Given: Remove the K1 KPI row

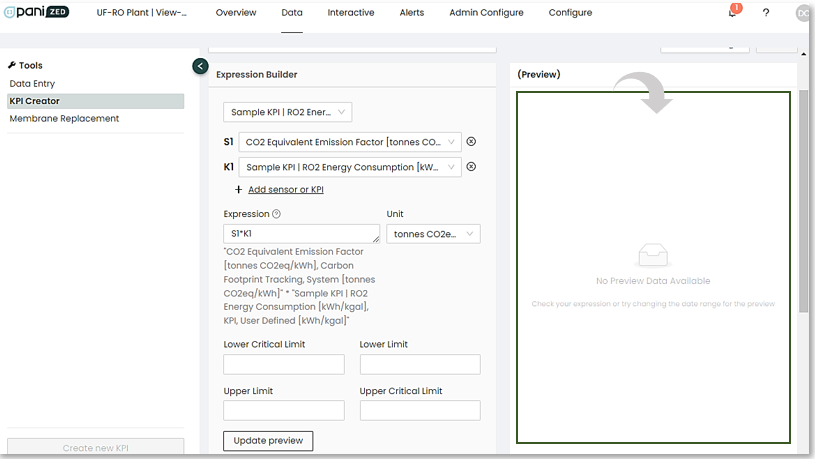Looking at the screenshot, I should point(471,167).
